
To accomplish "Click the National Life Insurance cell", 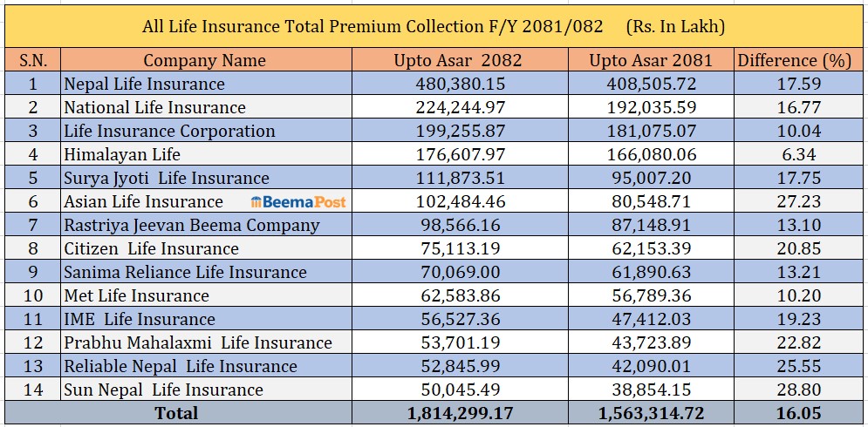I will pos(155,107).
